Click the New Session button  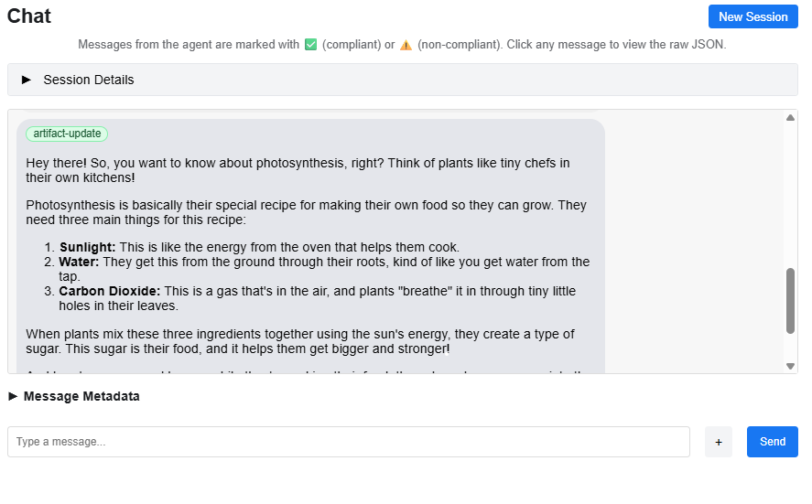tap(752, 16)
